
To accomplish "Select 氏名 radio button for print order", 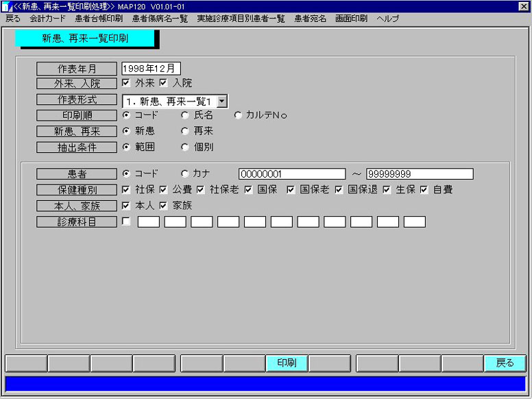I will (184, 115).
